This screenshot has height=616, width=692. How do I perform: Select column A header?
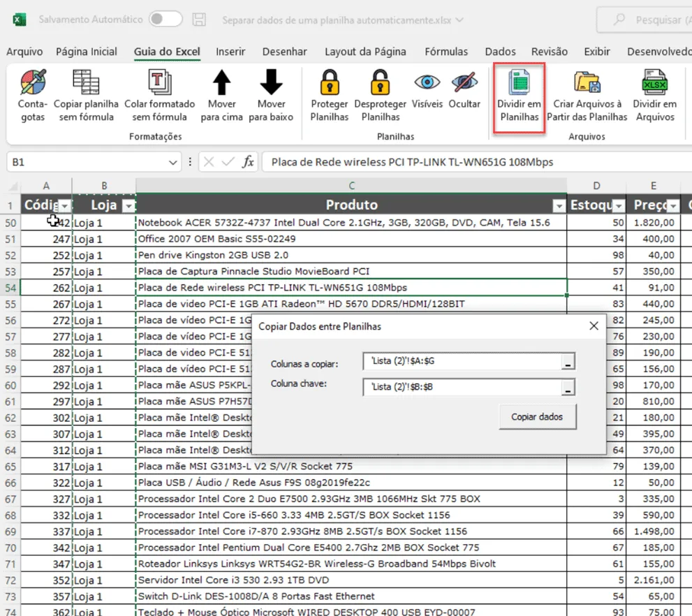[46, 186]
